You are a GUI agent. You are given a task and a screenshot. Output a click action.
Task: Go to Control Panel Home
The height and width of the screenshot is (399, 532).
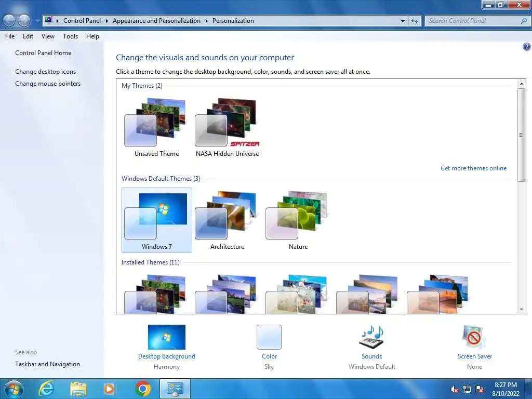pyautogui.click(x=43, y=53)
